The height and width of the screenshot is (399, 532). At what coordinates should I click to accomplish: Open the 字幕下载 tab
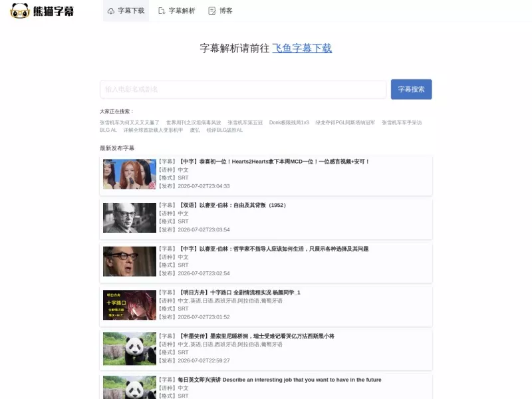tap(126, 11)
